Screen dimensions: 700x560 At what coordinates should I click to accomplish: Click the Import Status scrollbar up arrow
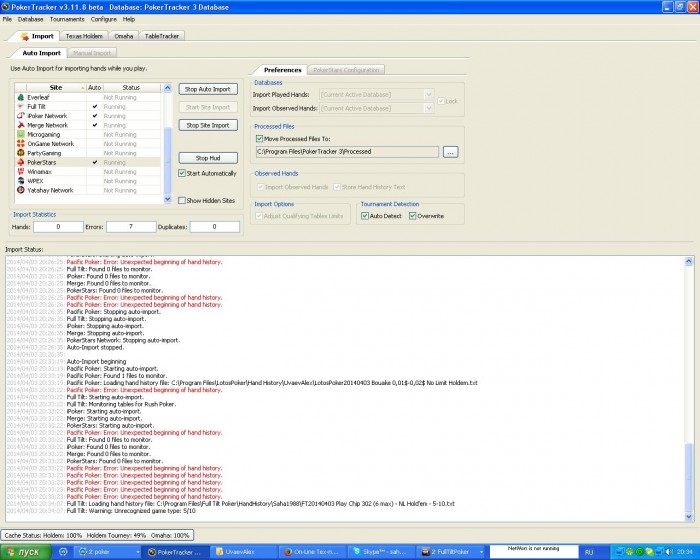tap(688, 262)
